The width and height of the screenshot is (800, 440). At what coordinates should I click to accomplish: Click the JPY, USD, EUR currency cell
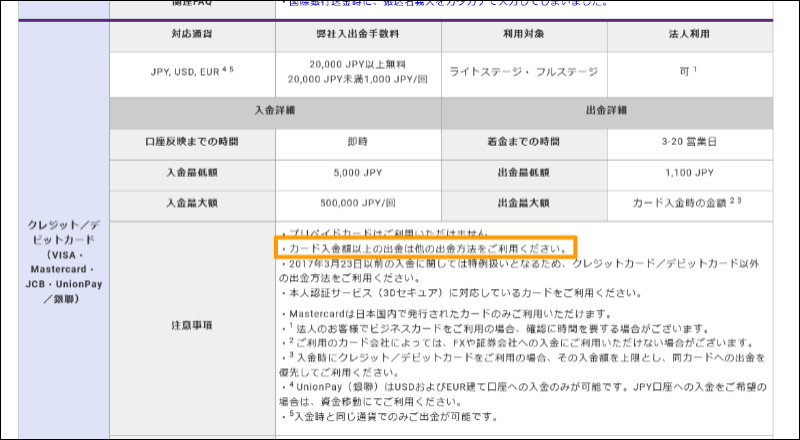pyautogui.click(x=191, y=72)
